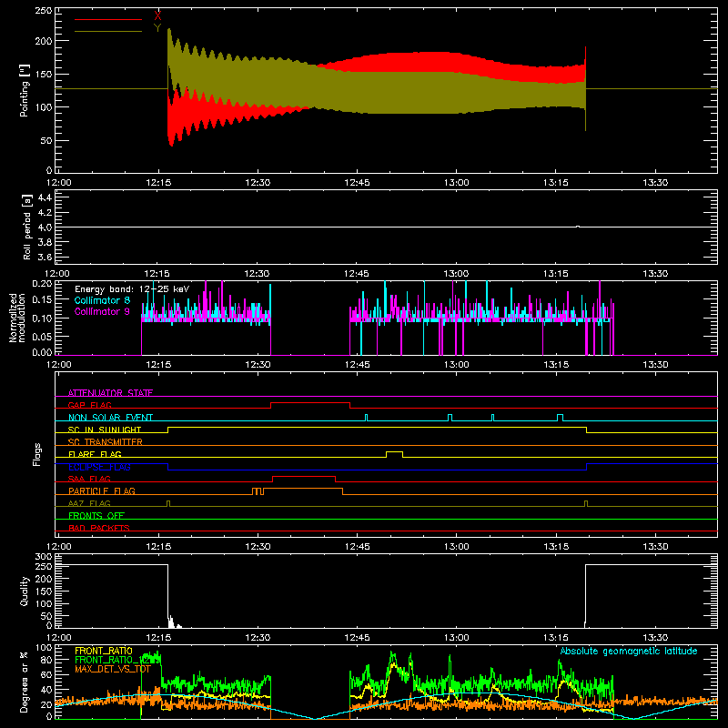Image resolution: width=728 pixels, height=728 pixels.
Task: Select the PARTICLE_FLAG label
Action: click(102, 491)
